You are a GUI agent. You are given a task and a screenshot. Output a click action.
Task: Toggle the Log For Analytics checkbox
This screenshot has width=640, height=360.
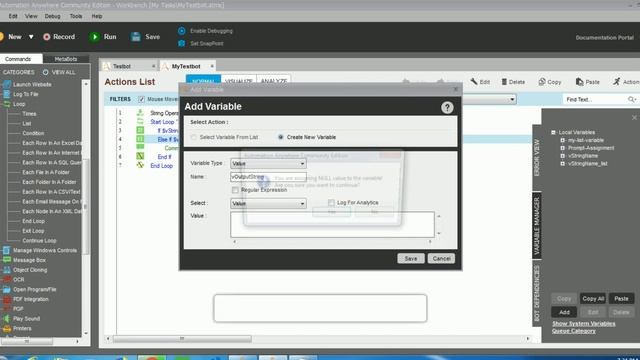click(x=331, y=202)
